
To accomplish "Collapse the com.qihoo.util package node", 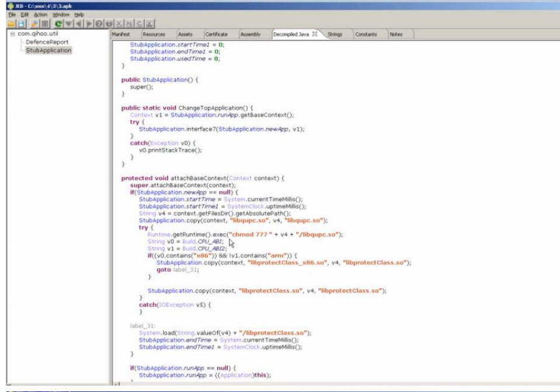I will pos(12,34).
